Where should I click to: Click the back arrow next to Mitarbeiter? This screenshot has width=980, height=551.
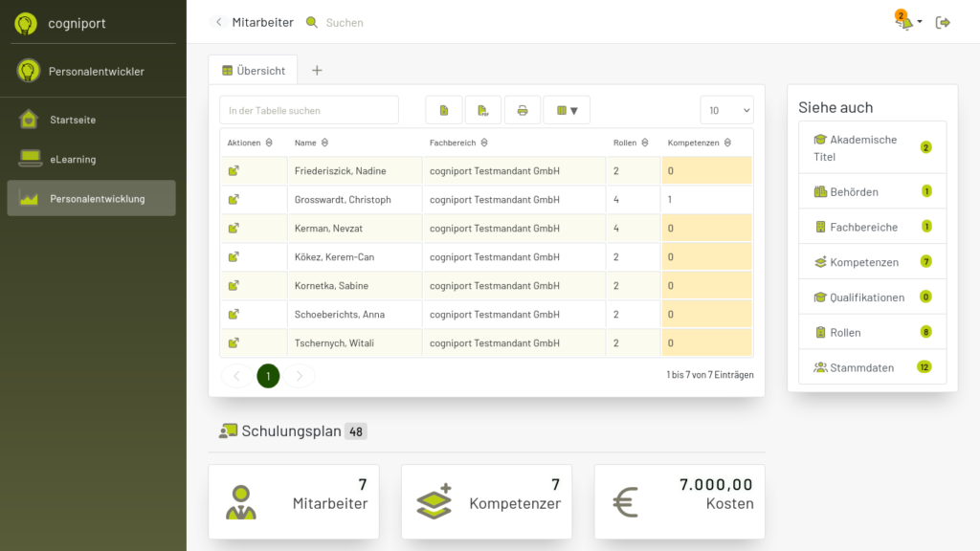click(x=219, y=22)
